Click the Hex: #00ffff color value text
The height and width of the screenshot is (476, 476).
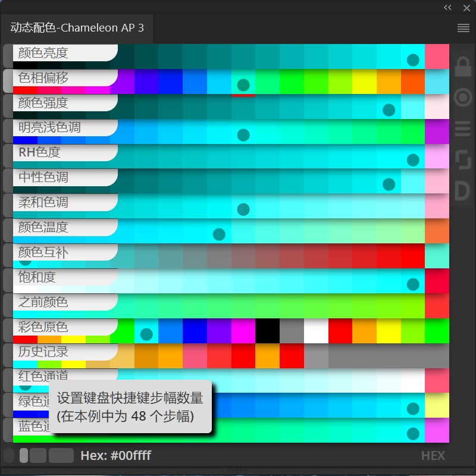click(x=115, y=455)
